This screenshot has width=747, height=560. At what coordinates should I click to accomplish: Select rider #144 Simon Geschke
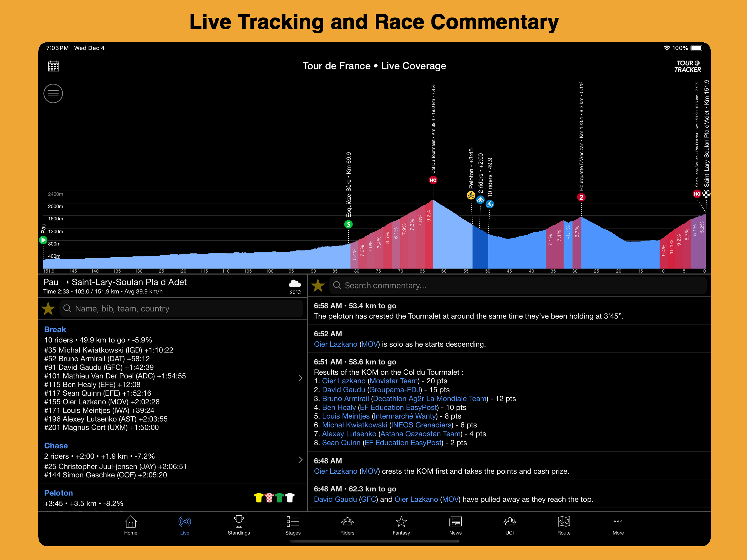[x=105, y=475]
